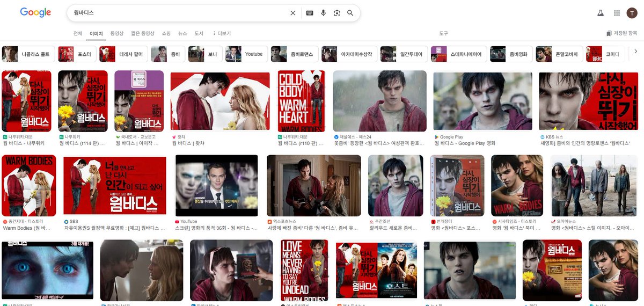Image resolution: width=644 pixels, height=306 pixels.
Task: Filter by the Youtube chip
Action: tap(246, 54)
